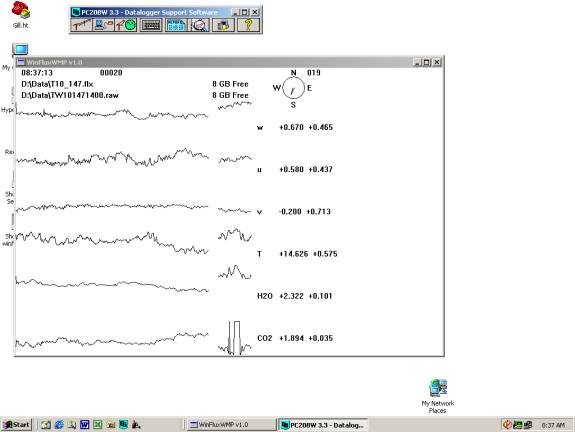Image resolution: width=575 pixels, height=432 pixels.
Task: Click the counter value 00020
Action: (x=111, y=73)
